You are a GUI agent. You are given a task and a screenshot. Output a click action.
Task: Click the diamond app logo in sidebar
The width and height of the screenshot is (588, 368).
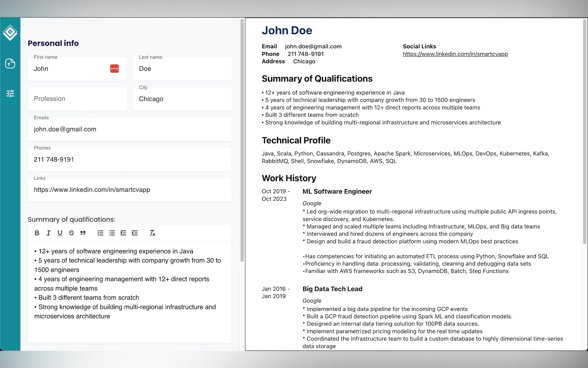point(10,32)
